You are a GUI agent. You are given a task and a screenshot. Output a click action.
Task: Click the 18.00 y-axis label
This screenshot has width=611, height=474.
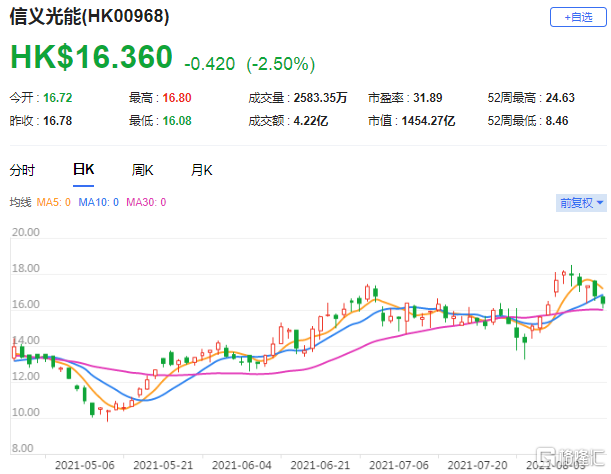[26, 268]
